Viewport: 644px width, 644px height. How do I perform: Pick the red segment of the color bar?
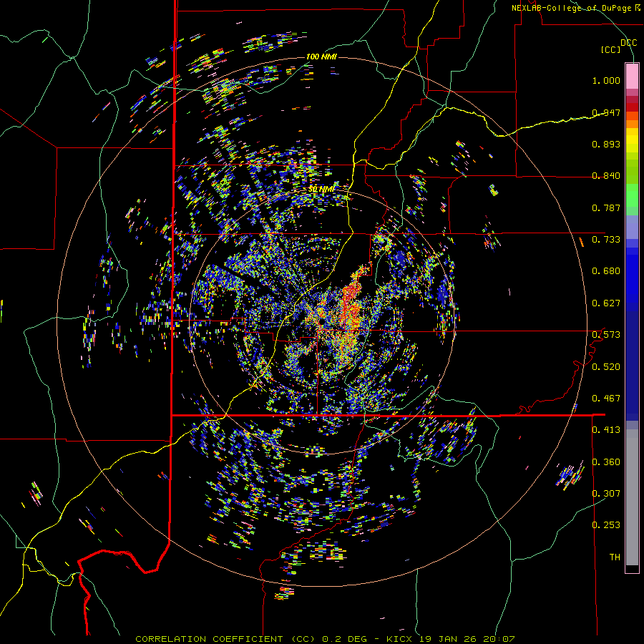pos(632,107)
